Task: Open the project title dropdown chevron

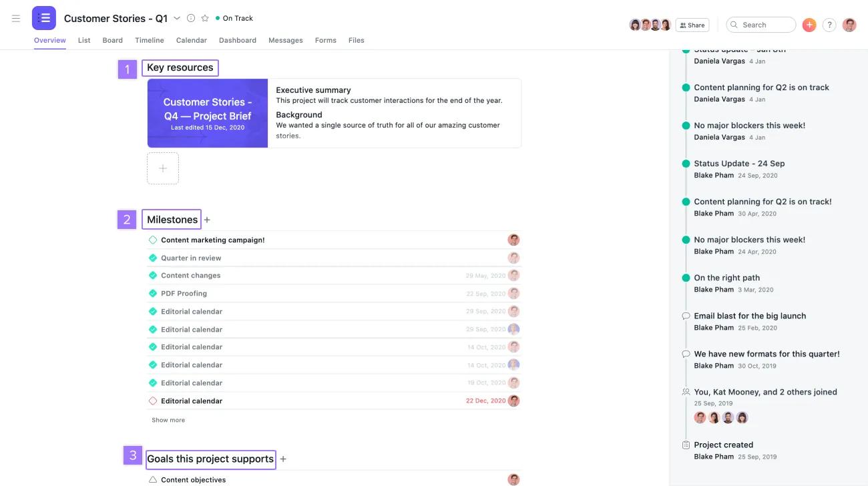Action: tap(176, 18)
